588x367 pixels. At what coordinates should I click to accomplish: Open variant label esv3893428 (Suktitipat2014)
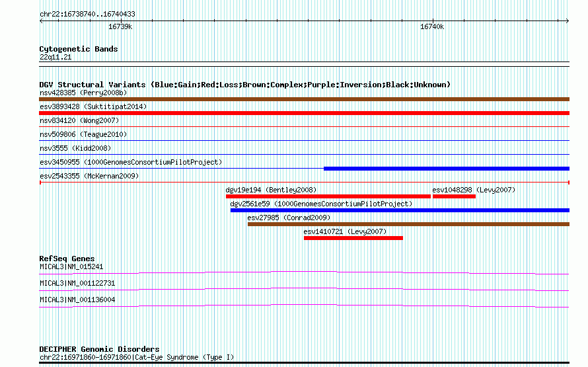pos(93,106)
